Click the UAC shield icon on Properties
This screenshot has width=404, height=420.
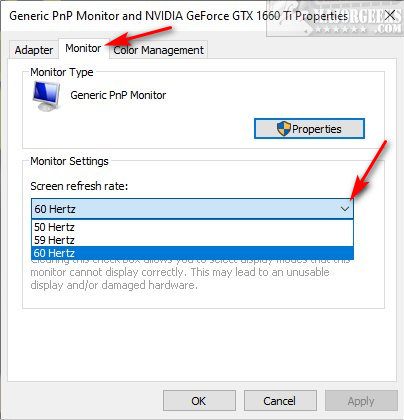(x=284, y=129)
